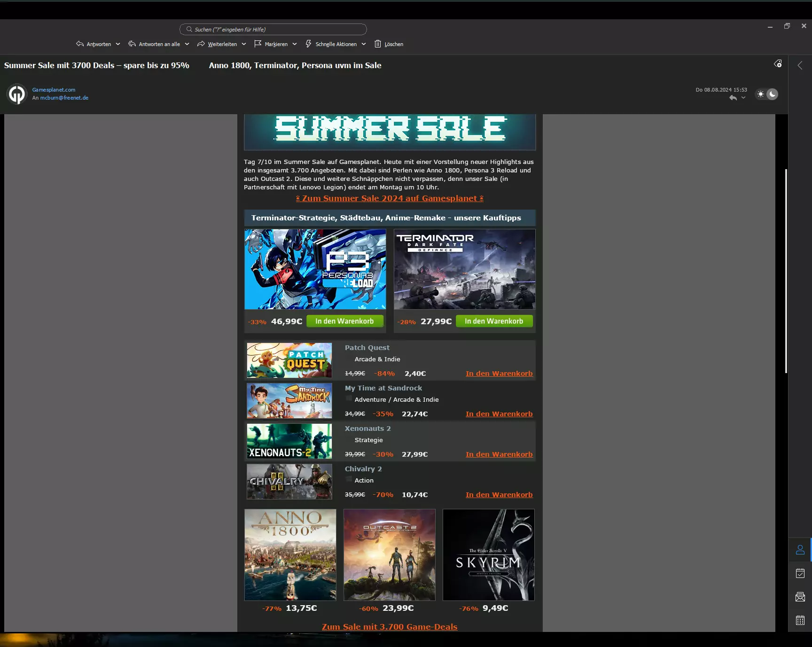The width and height of the screenshot is (812, 647).
Task: Open the tasks checklist icon in sidebar
Action: 800,573
